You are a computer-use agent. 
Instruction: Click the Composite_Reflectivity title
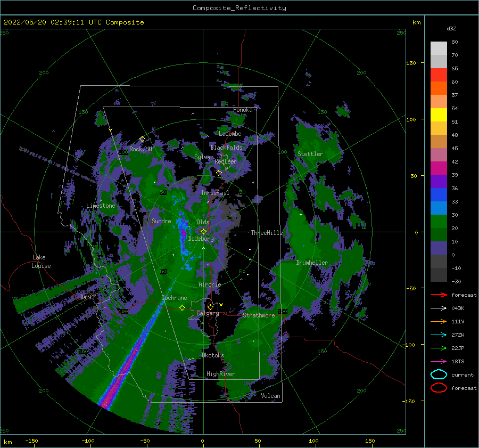click(240, 8)
